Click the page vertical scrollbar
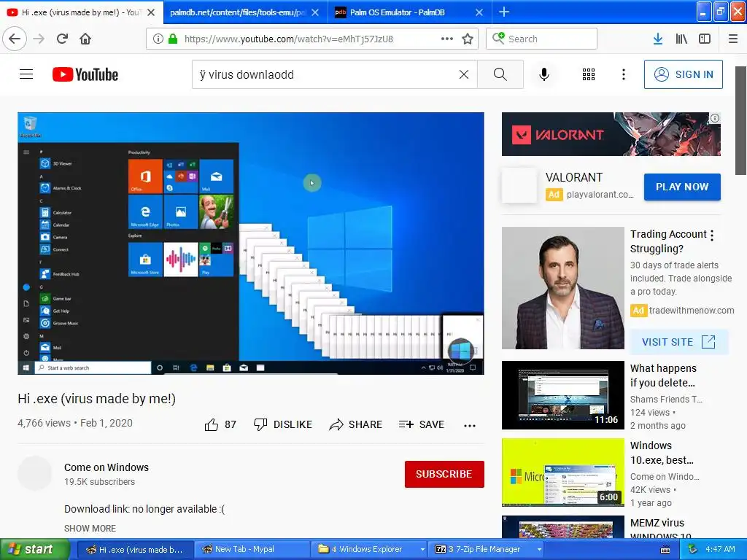This screenshot has width=747, height=560. (741, 121)
